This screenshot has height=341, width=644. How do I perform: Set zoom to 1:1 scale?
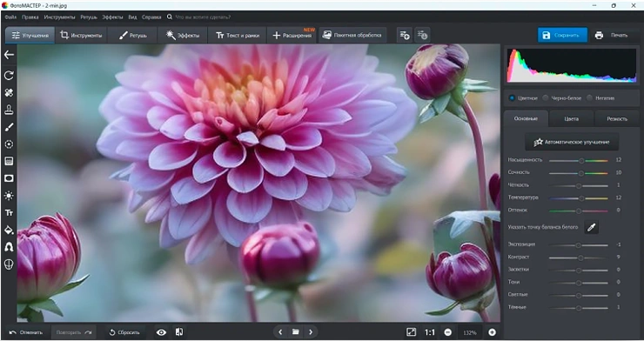click(x=430, y=332)
